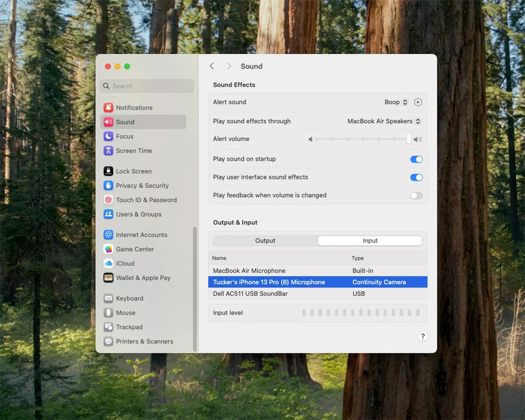
Task: Click the Output & Input section heading
Action: pos(235,222)
